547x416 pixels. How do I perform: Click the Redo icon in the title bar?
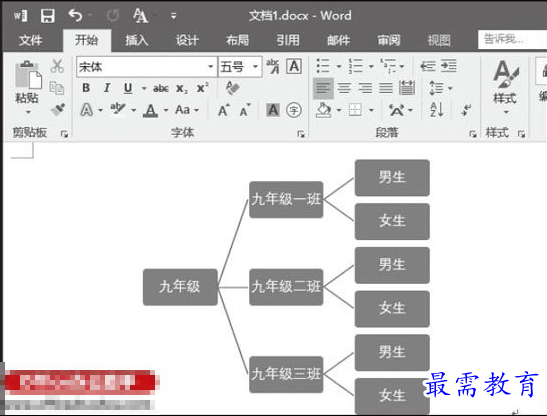pos(113,16)
